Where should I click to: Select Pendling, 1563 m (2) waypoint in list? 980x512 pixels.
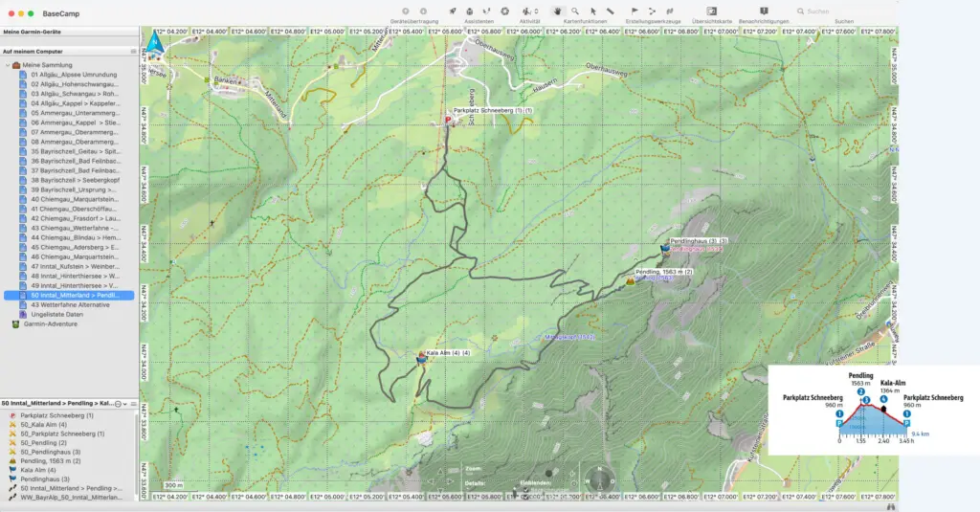click(x=56, y=461)
